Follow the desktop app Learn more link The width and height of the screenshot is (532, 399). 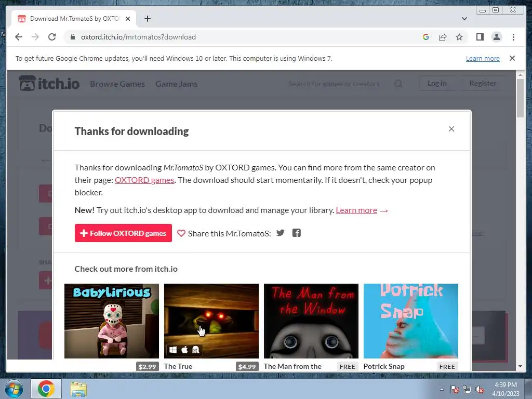[x=356, y=210]
